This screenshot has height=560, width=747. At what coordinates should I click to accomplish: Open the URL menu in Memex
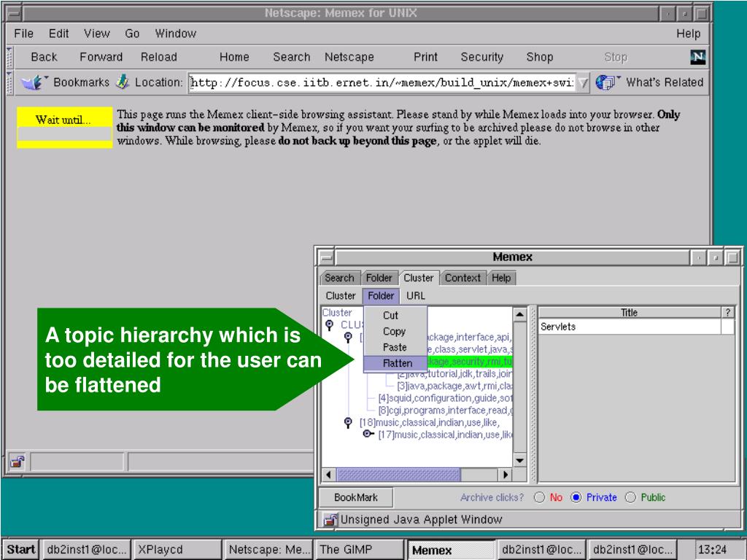(x=415, y=296)
